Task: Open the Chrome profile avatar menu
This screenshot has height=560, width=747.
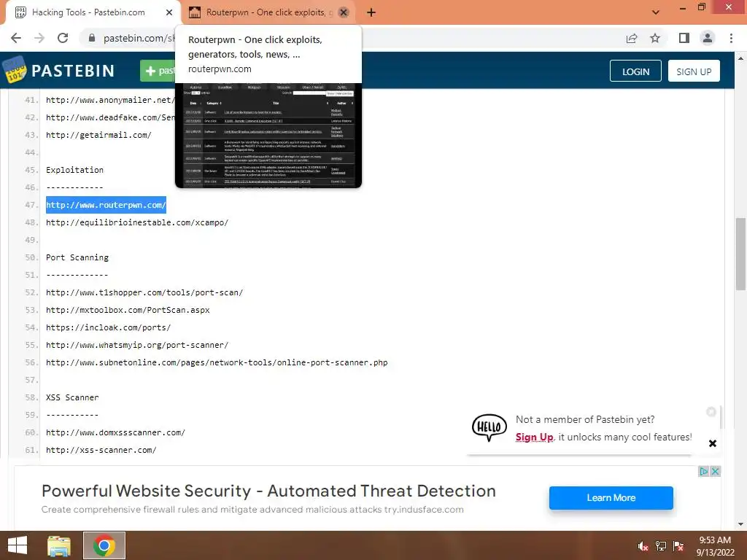Action: tap(708, 38)
